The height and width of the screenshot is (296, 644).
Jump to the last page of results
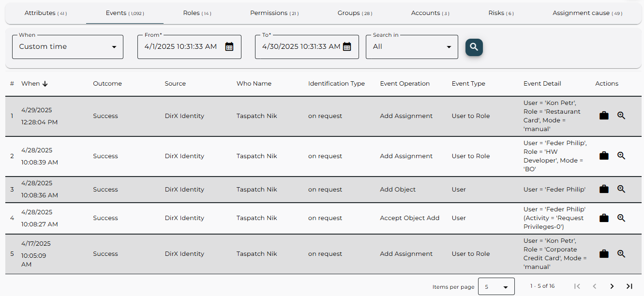tap(629, 286)
